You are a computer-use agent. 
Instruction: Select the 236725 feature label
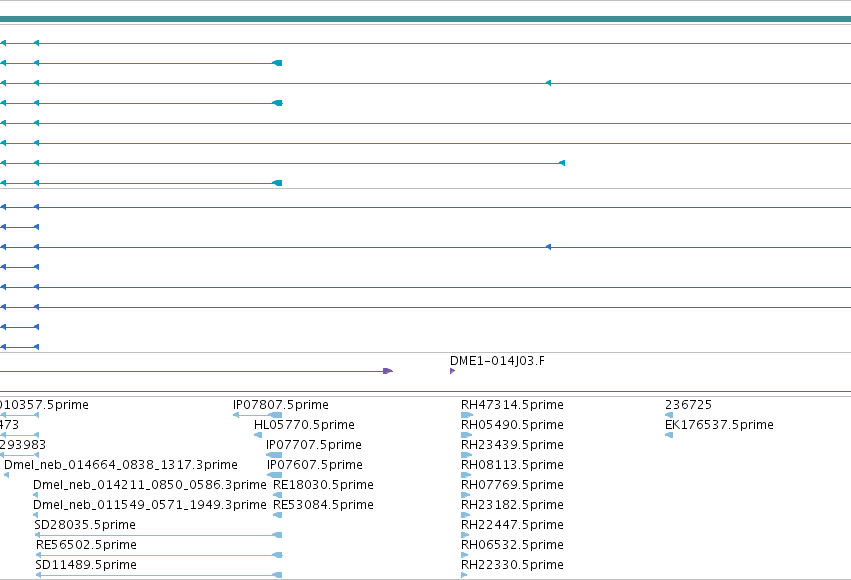[688, 405]
